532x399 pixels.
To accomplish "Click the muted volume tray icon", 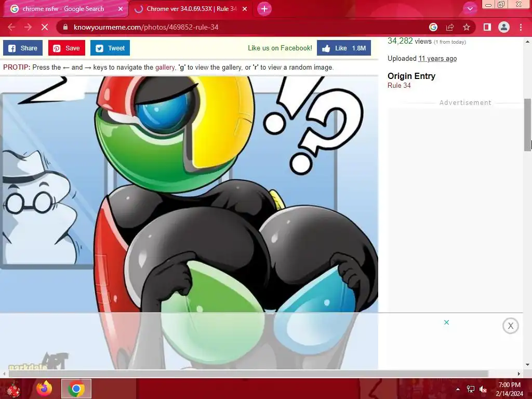I will 483,389.
